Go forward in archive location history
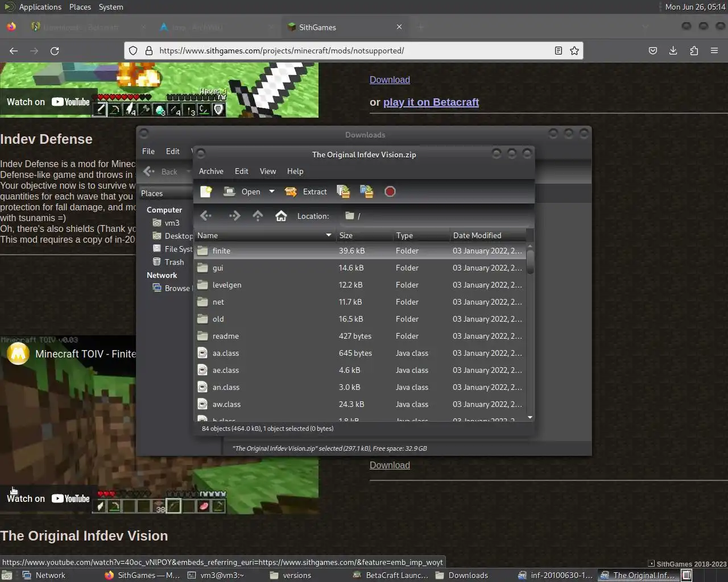 point(234,215)
